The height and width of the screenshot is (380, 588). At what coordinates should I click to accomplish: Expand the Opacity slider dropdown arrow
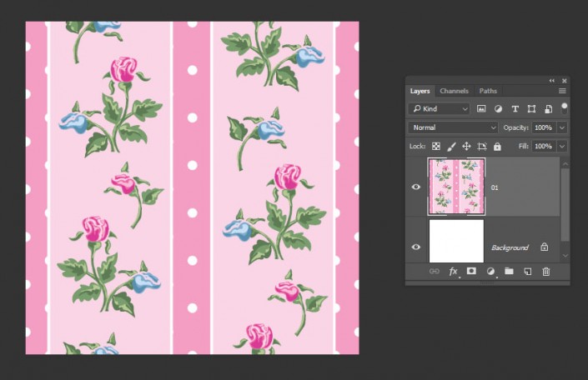click(562, 127)
